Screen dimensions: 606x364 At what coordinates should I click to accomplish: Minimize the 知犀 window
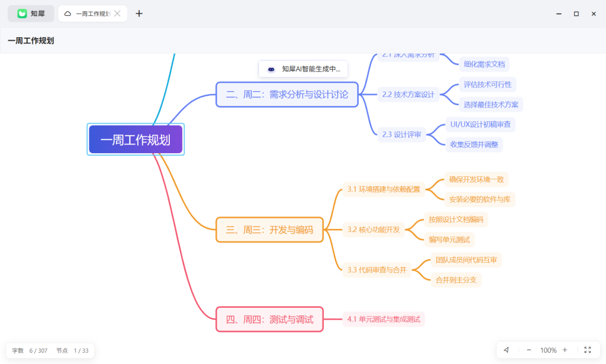tap(559, 14)
